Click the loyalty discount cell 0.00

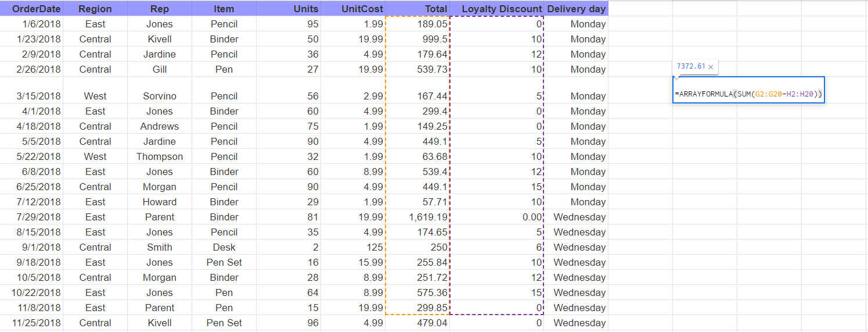496,217
